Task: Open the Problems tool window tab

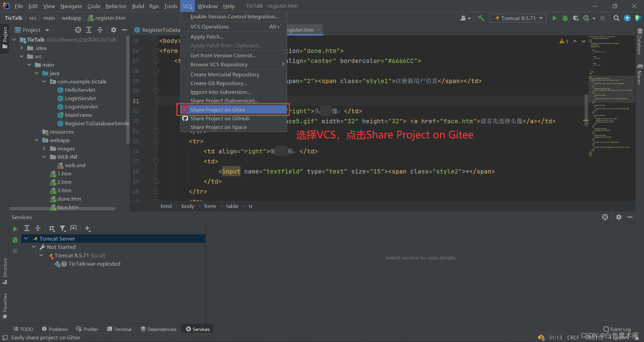Action: (55, 329)
